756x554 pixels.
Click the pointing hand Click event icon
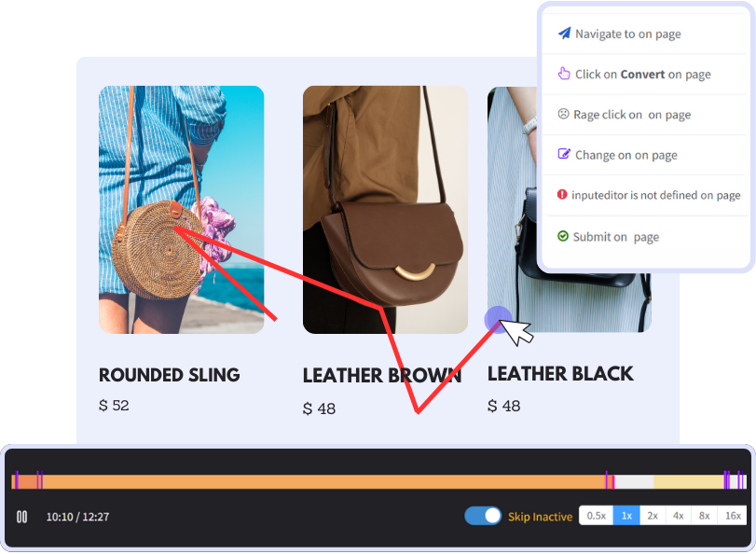(x=563, y=74)
